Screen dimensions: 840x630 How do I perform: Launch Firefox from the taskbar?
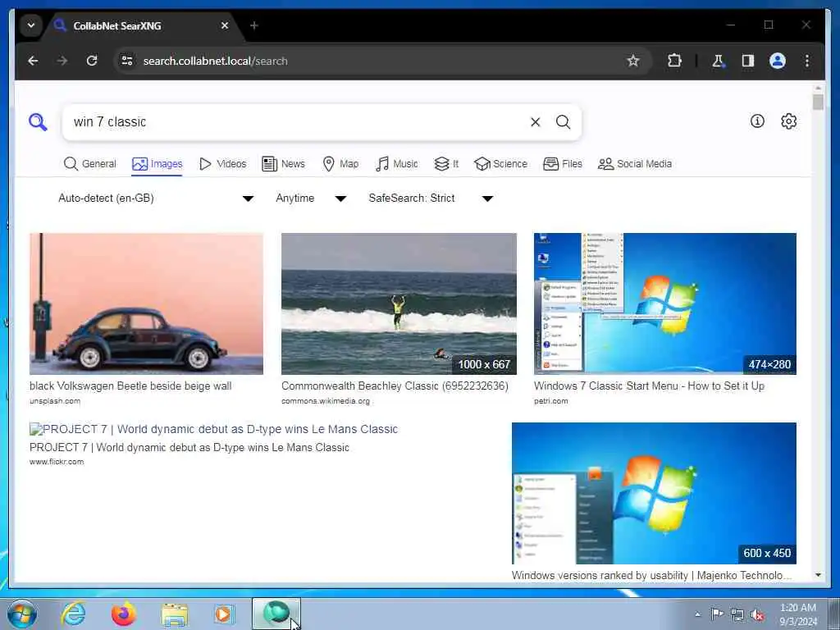pyautogui.click(x=124, y=614)
